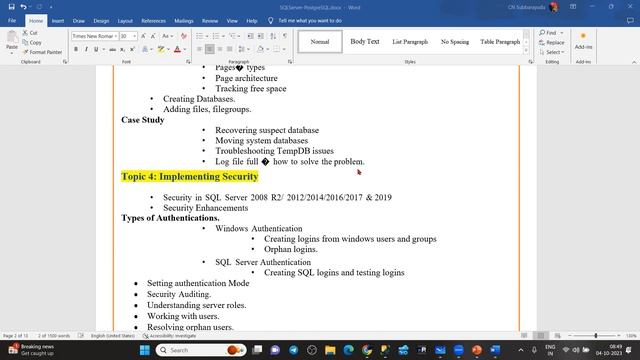This screenshot has width=640, height=360.
Task: Open the font size dropdown
Action: (x=135, y=36)
